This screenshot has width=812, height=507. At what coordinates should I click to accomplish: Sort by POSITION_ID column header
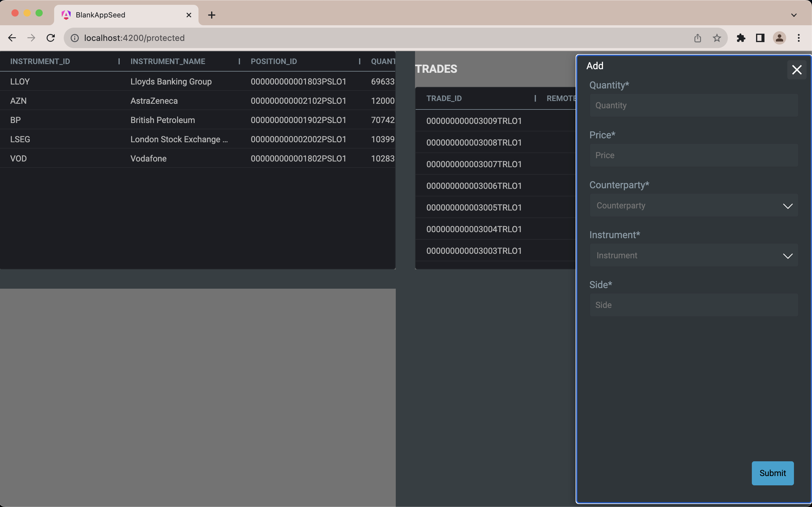pos(274,61)
